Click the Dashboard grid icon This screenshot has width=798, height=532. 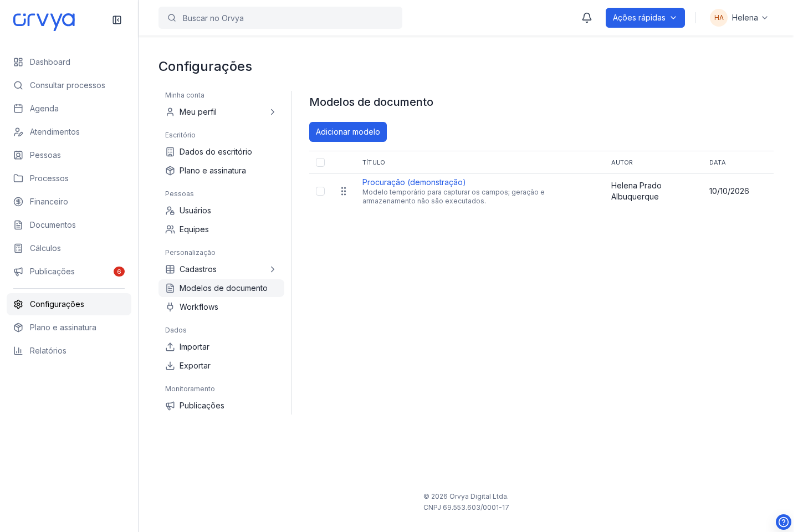18,62
